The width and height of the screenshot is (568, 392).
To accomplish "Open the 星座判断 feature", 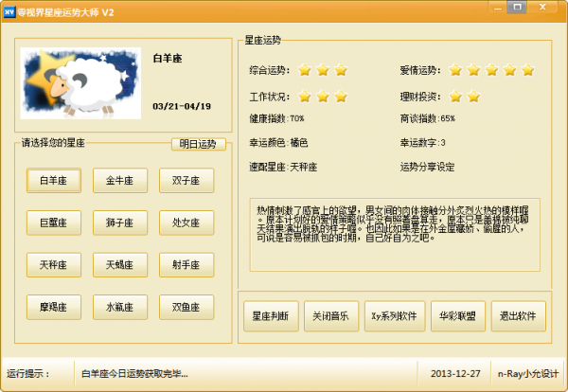I will 271,315.
